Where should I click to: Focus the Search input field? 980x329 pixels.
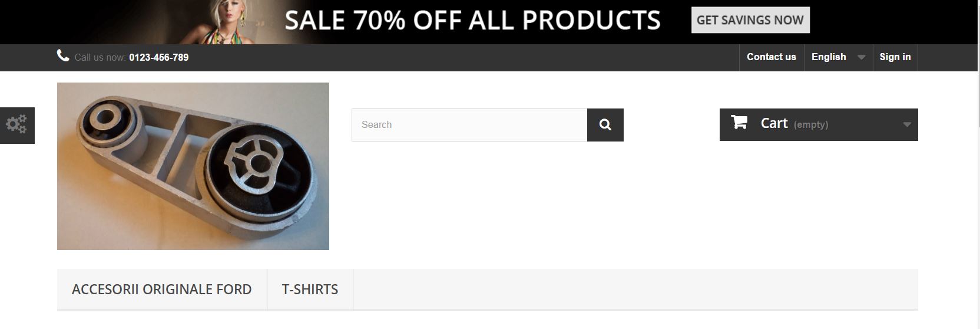click(x=469, y=125)
